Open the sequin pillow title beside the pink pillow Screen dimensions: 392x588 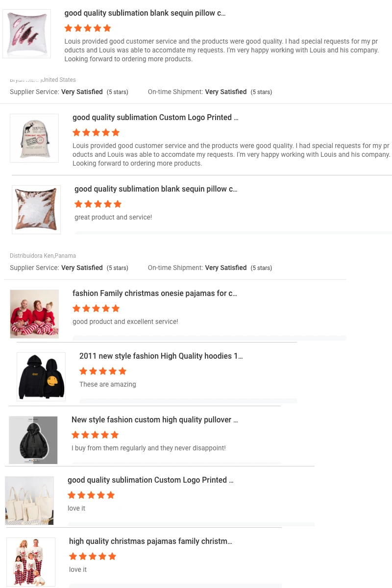click(x=145, y=13)
